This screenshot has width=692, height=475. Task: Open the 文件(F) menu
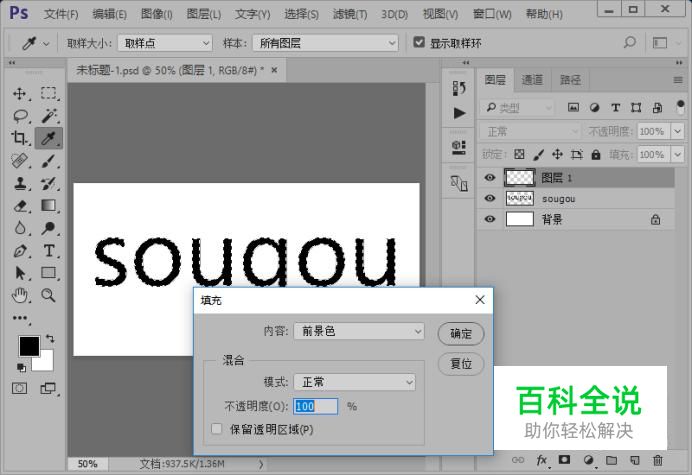[x=61, y=14]
